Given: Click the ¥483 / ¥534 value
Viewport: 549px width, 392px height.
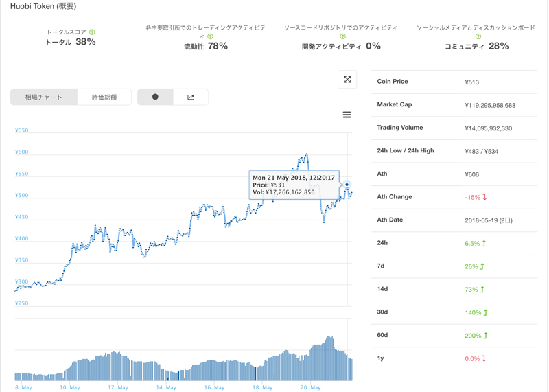Looking at the screenshot, I should (482, 151).
